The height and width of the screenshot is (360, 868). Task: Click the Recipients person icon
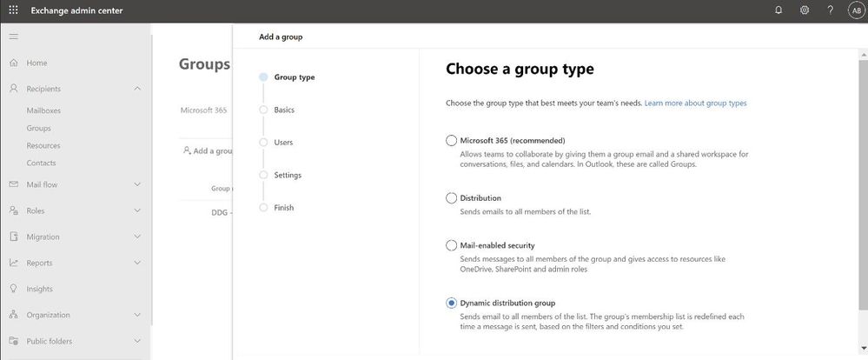(14, 89)
